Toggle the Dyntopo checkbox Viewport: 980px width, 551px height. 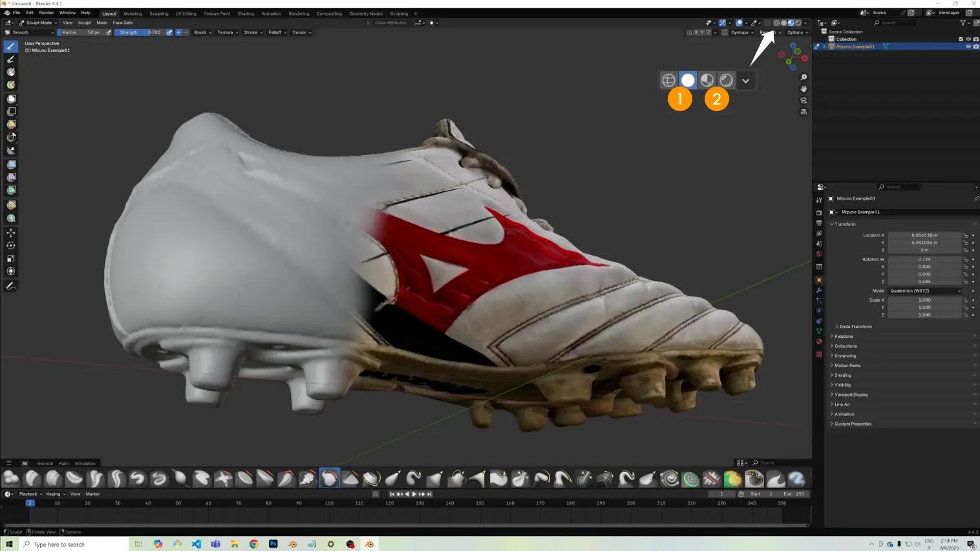(x=725, y=32)
